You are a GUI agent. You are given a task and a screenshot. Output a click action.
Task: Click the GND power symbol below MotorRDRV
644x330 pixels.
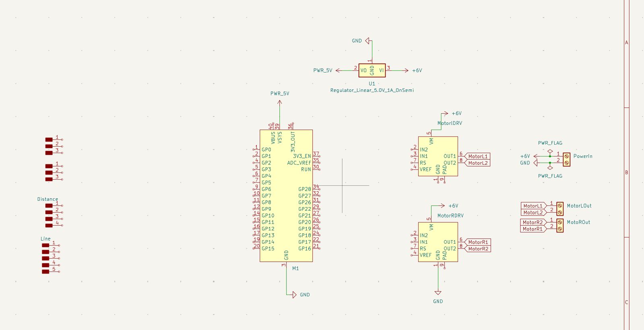(x=438, y=293)
